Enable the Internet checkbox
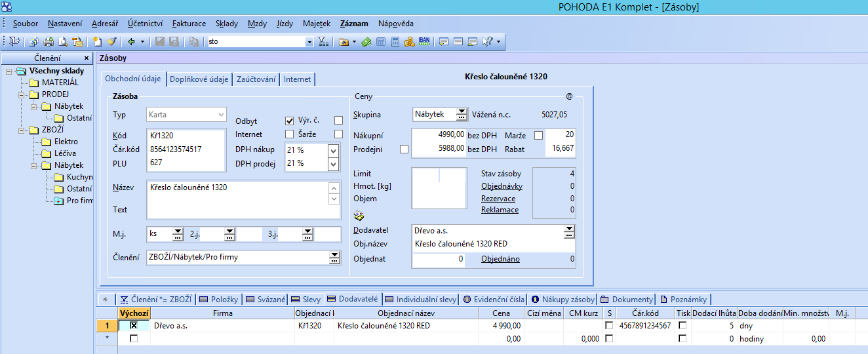868x354 pixels. pyautogui.click(x=289, y=134)
